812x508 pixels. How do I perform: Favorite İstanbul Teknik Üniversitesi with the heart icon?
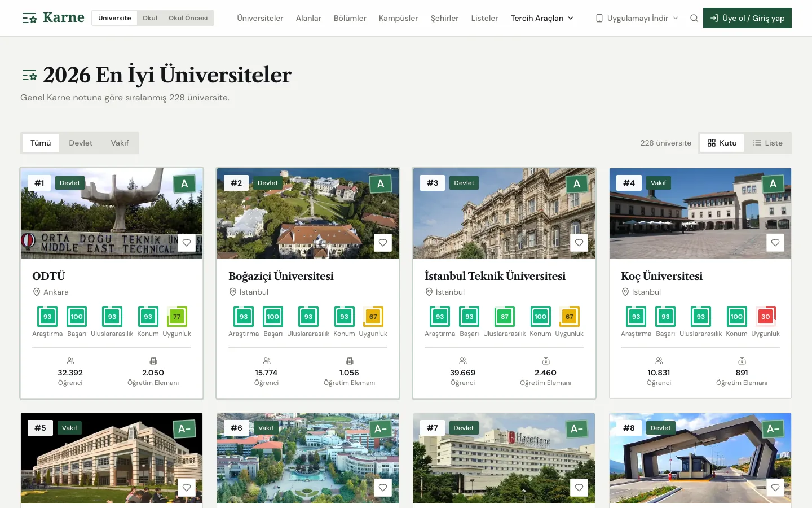pyautogui.click(x=579, y=243)
